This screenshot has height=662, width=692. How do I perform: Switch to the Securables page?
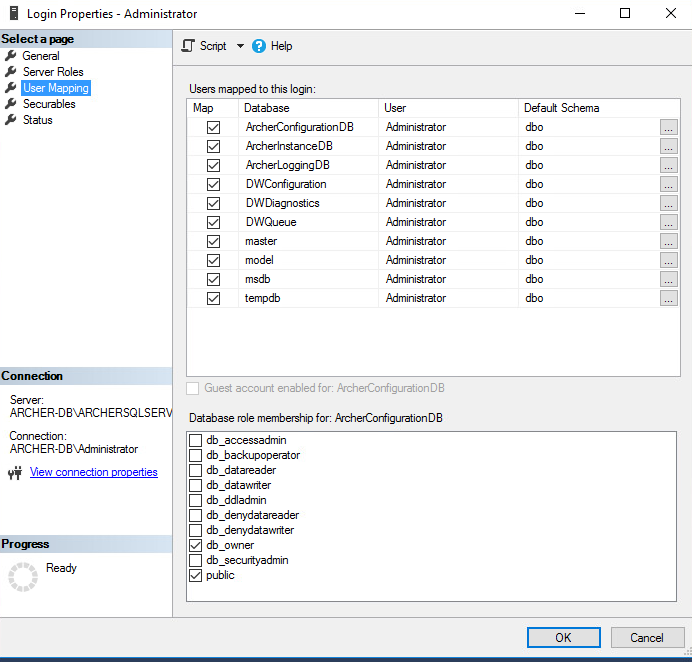point(49,104)
